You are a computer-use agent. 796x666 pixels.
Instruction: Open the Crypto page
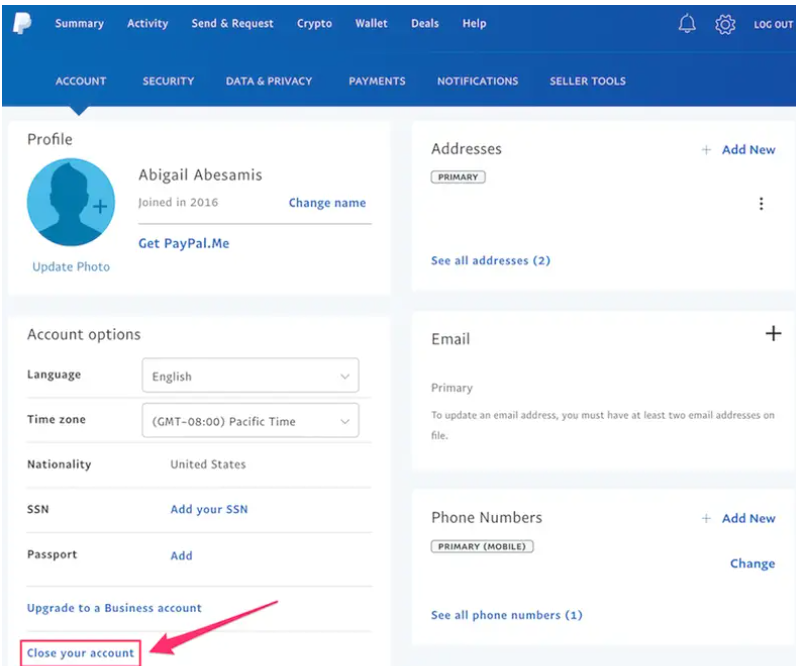pyautogui.click(x=314, y=24)
